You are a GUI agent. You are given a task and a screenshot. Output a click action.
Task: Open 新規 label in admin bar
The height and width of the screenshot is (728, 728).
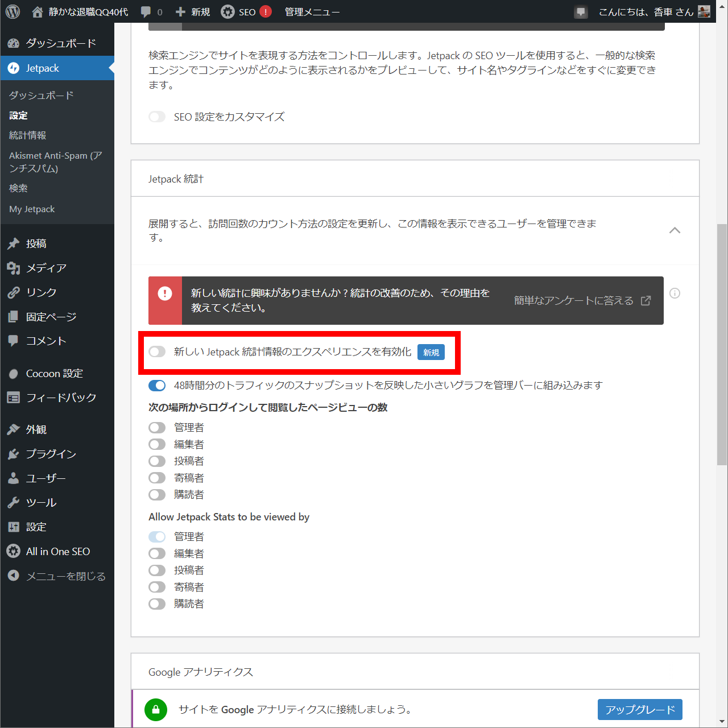tap(201, 12)
